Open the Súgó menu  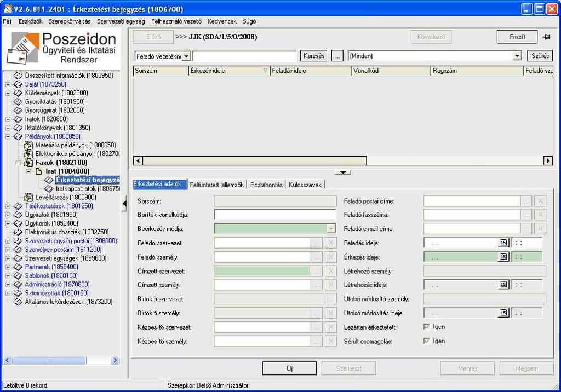[x=249, y=21]
